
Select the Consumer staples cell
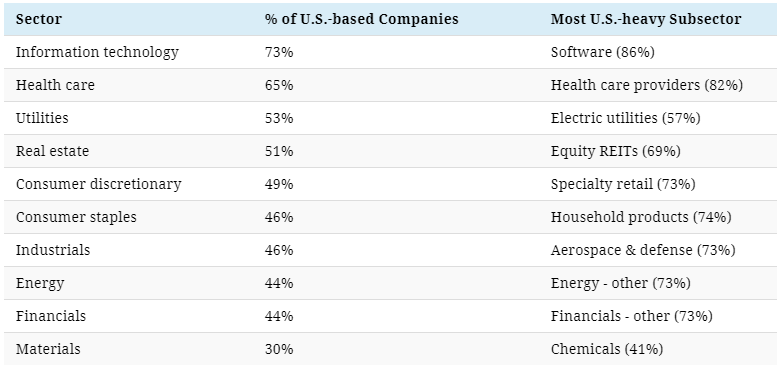(x=76, y=217)
